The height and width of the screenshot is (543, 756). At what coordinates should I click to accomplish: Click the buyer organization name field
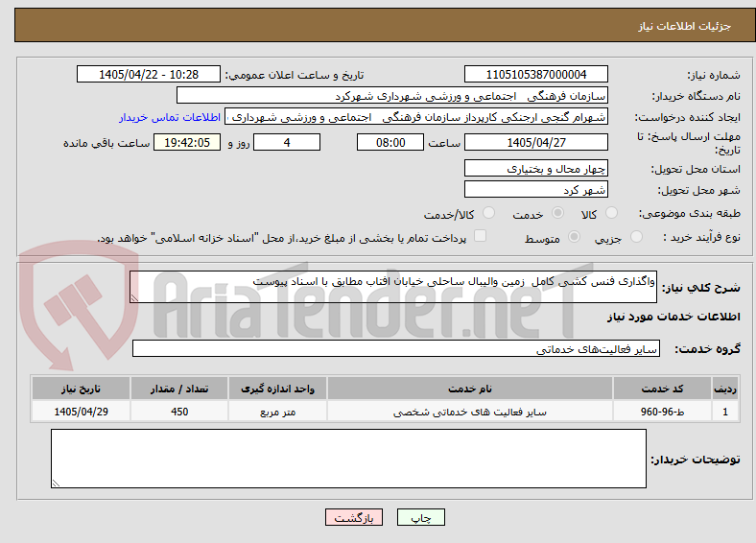(392, 96)
